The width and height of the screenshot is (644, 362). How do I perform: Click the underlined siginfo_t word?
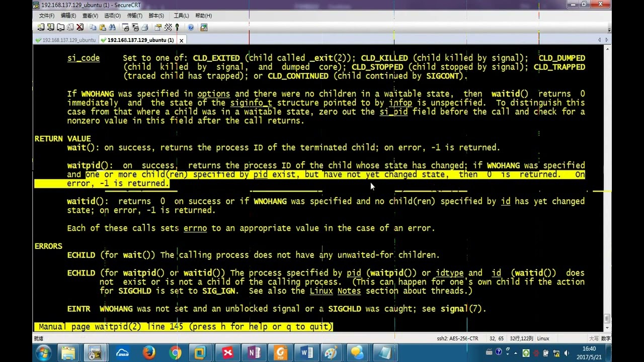(x=251, y=103)
